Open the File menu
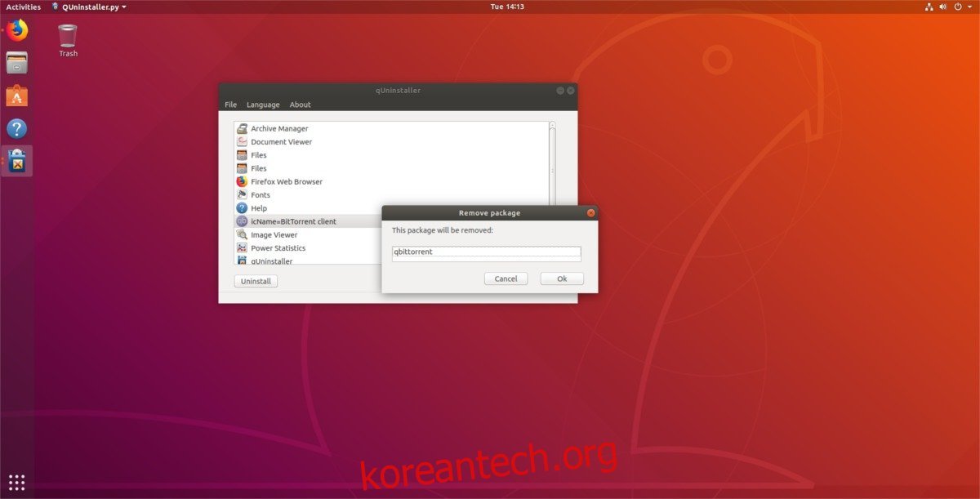 tap(229, 104)
